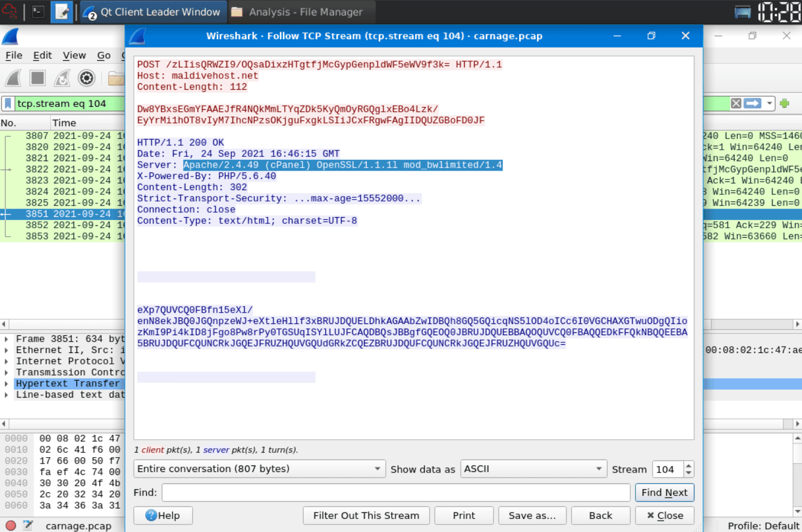This screenshot has width=802, height=532.
Task: Select packet 3807 in the packet list
Action: coord(62,136)
